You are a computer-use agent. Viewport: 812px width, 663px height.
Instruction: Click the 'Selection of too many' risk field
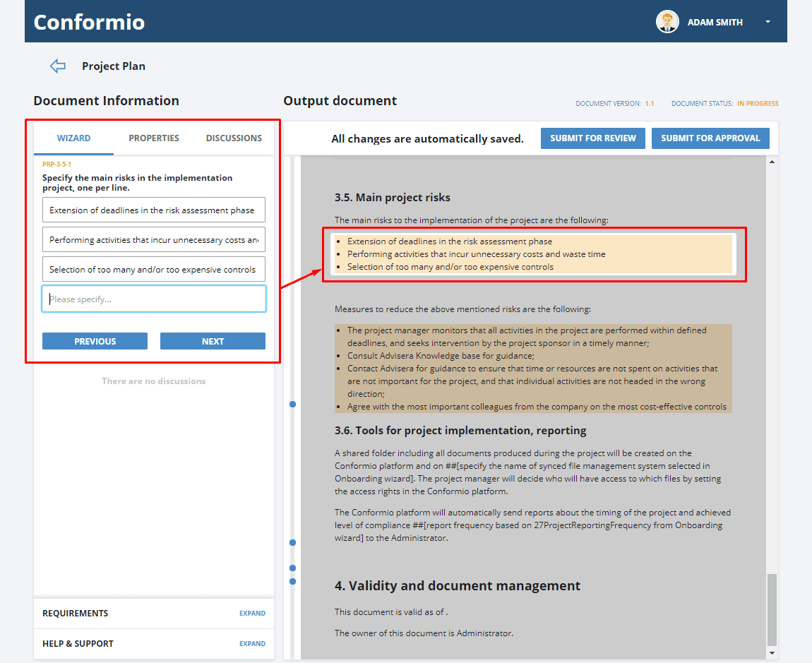[154, 269]
